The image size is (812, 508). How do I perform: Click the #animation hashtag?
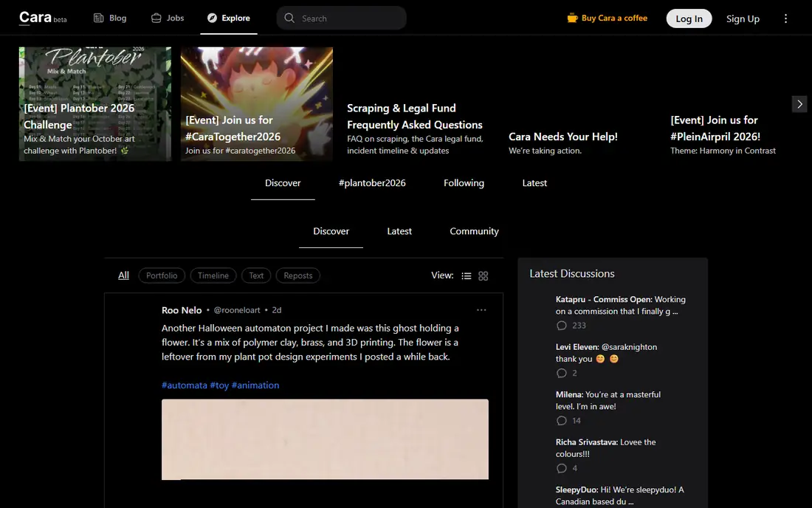255,385
